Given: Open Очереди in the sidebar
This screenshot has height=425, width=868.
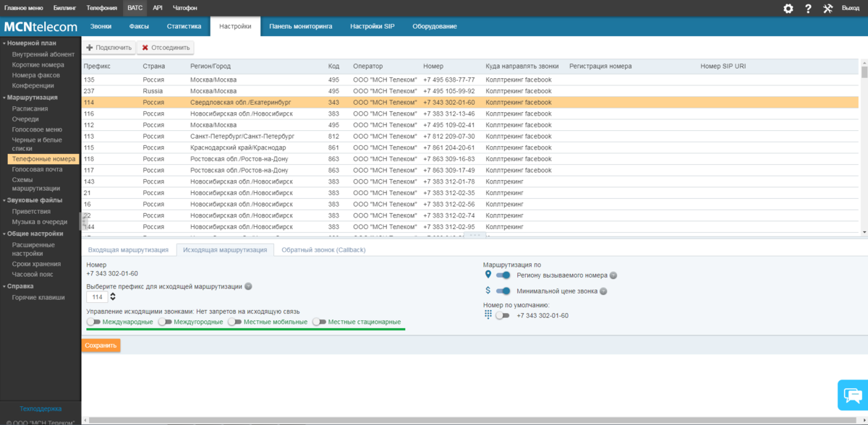Looking at the screenshot, I should [x=25, y=119].
